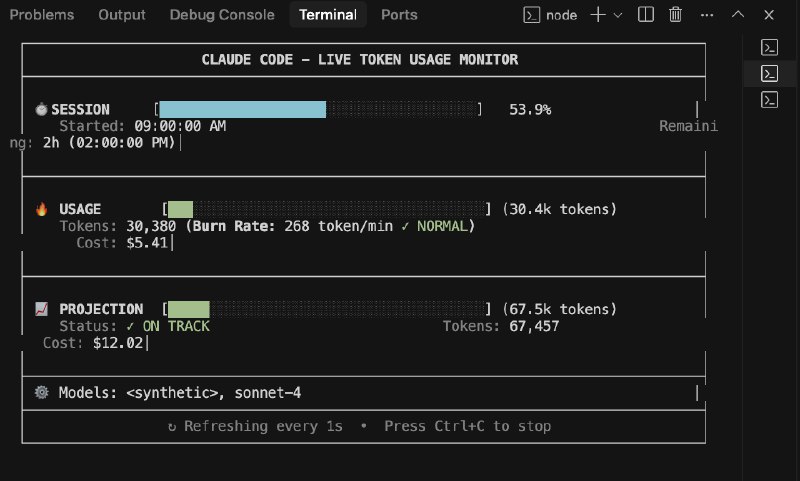The image size is (800, 481).
Task: Create a new terminal with plus icon
Action: (598, 15)
